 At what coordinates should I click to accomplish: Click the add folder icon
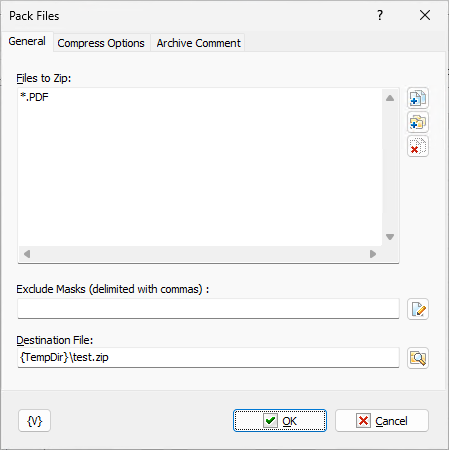(418, 122)
